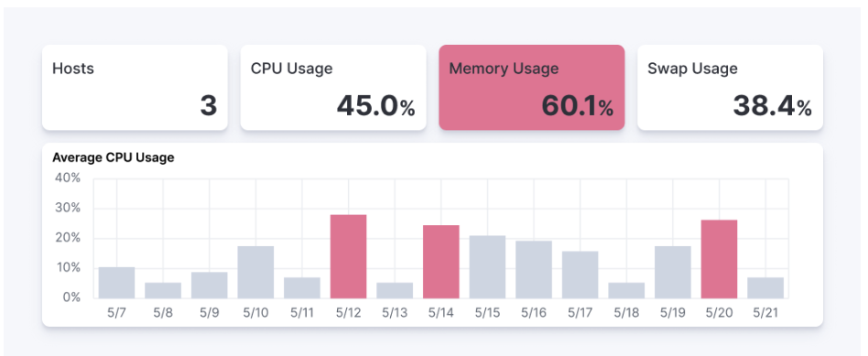
Task: Click the 5/20 red bar
Action: [x=719, y=259]
